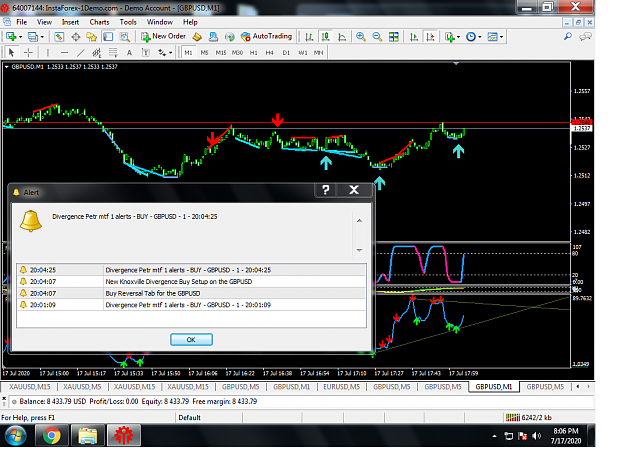
Task: Zoom in on the chart
Action: pos(361,37)
